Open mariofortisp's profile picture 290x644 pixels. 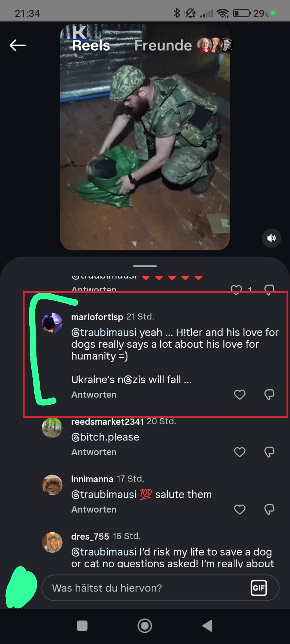pos(52,321)
